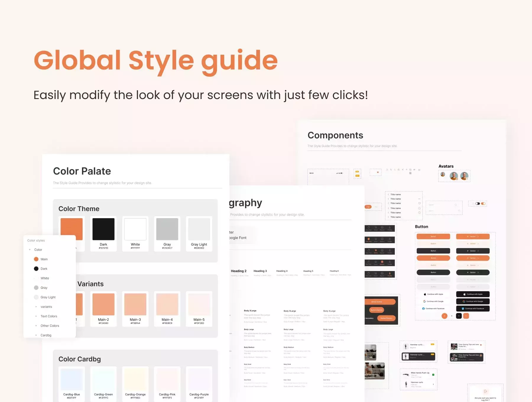The image size is (532, 402).
Task: Click the dark Continue with Google button
Action: click(x=473, y=301)
